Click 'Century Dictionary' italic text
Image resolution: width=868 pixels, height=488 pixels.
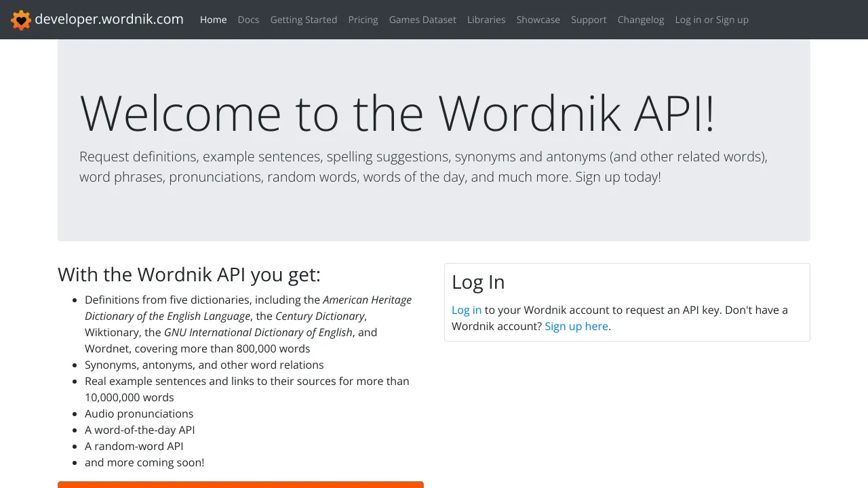coord(320,316)
